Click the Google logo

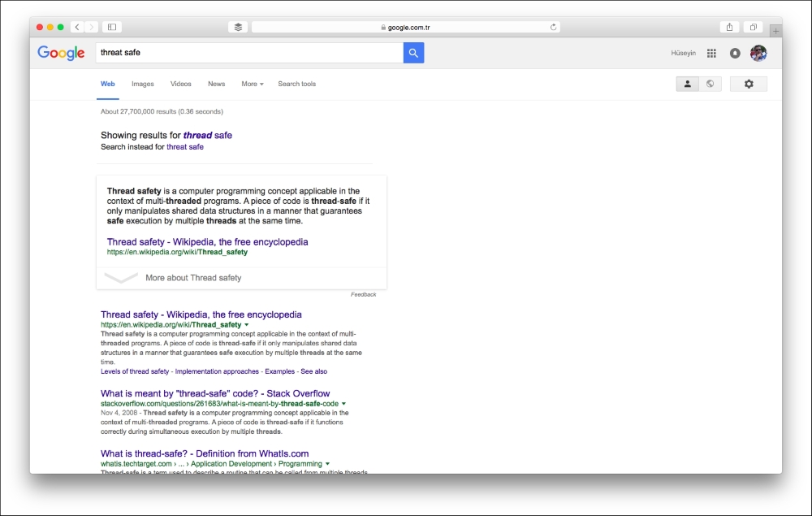[x=61, y=53]
